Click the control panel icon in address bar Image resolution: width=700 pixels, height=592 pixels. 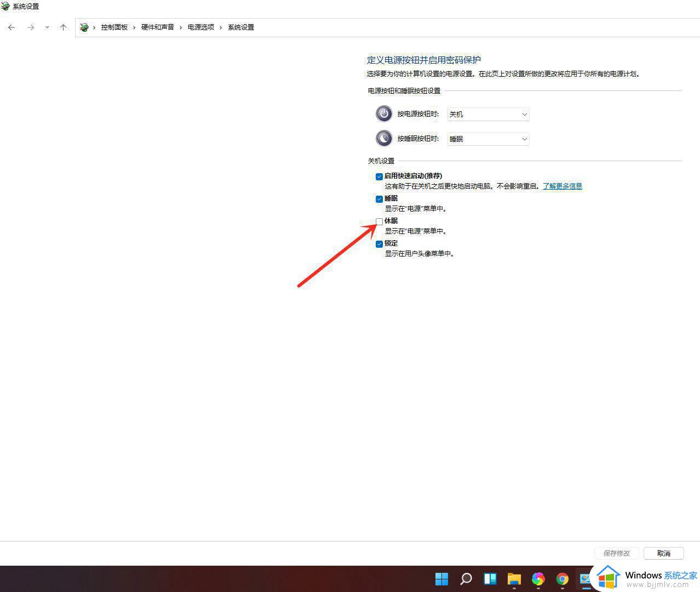(84, 27)
